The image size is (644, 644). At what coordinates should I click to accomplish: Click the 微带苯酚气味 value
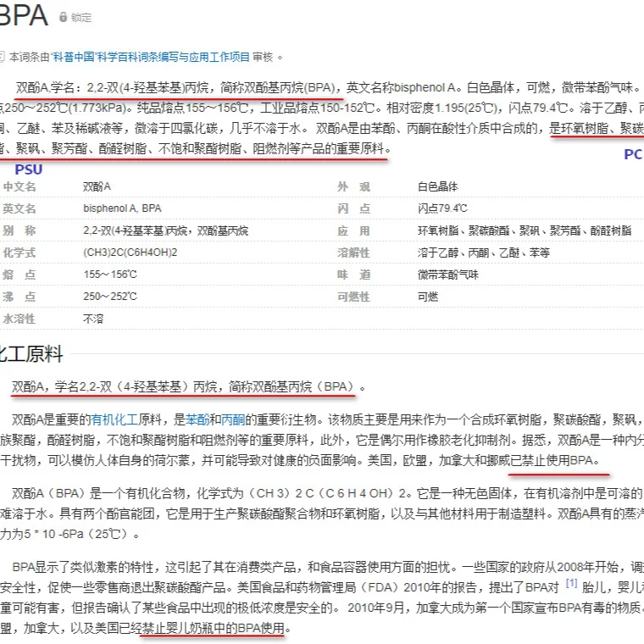(x=448, y=275)
